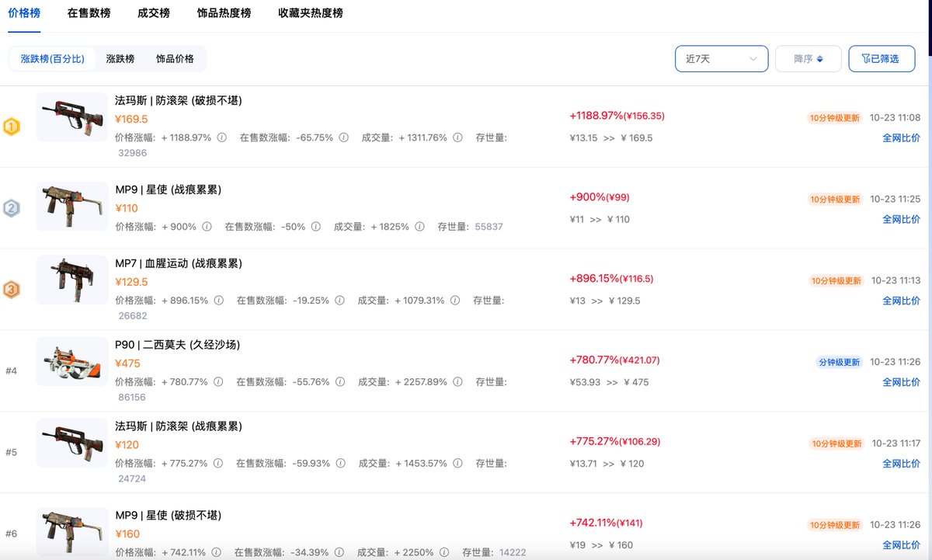Switch to the 涨跌榜 segment option
This screenshot has width=932, height=560.
tap(120, 59)
